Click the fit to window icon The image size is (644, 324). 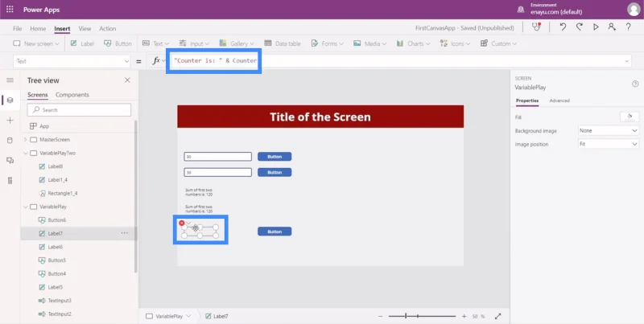[497, 316]
